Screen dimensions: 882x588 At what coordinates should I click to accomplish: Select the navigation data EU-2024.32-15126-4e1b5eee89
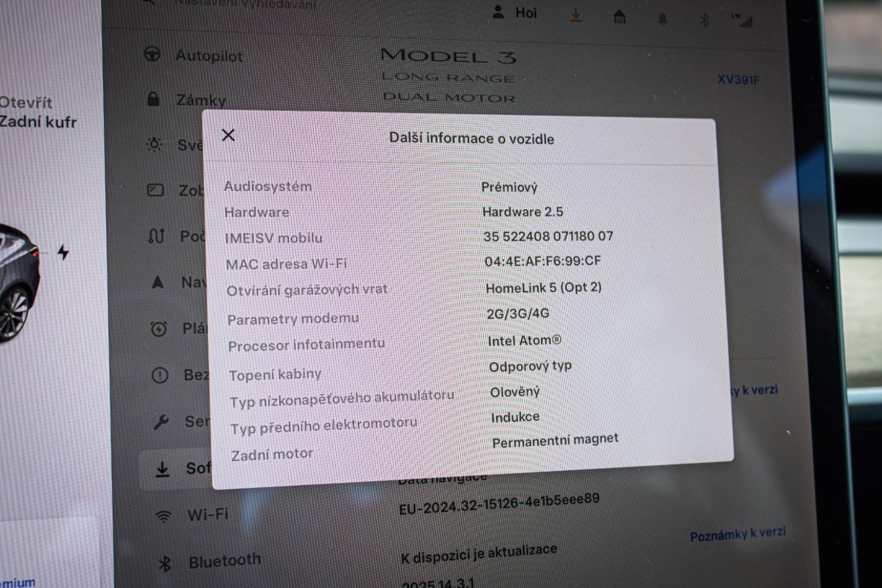tap(499, 504)
